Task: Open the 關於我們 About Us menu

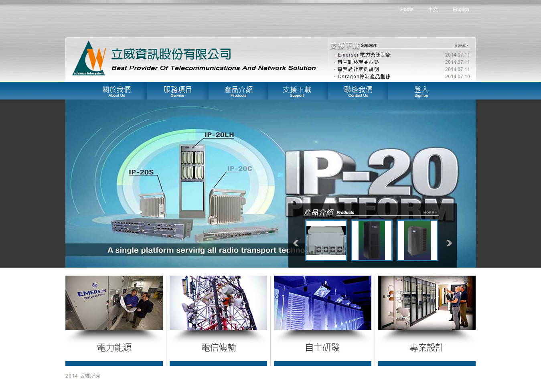Action: pyautogui.click(x=117, y=91)
